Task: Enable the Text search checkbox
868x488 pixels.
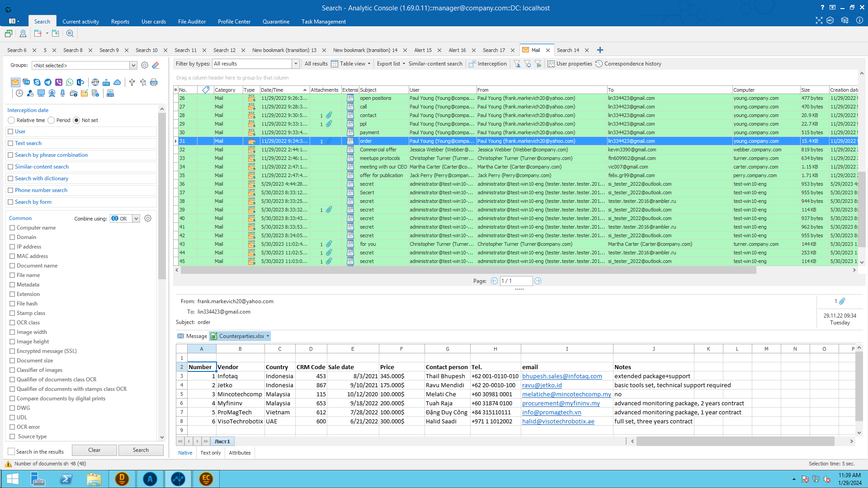Action: [x=10, y=143]
